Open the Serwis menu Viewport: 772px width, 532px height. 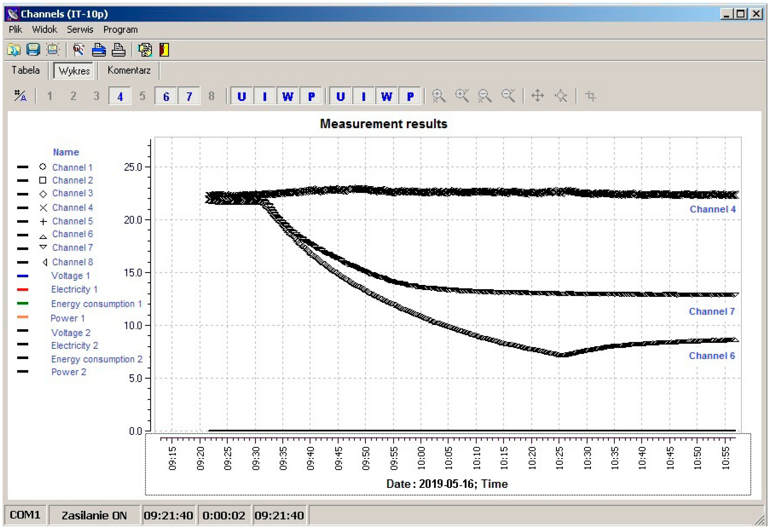click(80, 30)
